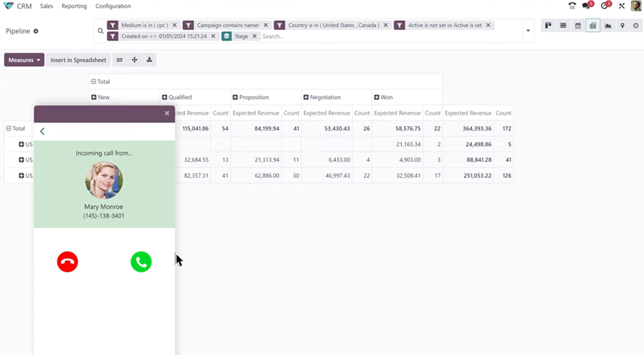Viewport: 644px width, 355px height.
Task: Remove the Country is in filter
Action: (386, 25)
